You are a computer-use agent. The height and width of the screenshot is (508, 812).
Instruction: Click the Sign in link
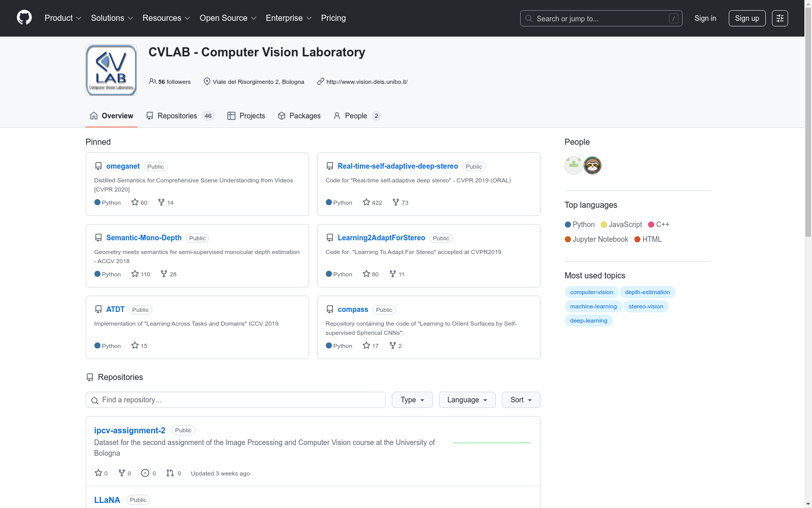[705, 18]
